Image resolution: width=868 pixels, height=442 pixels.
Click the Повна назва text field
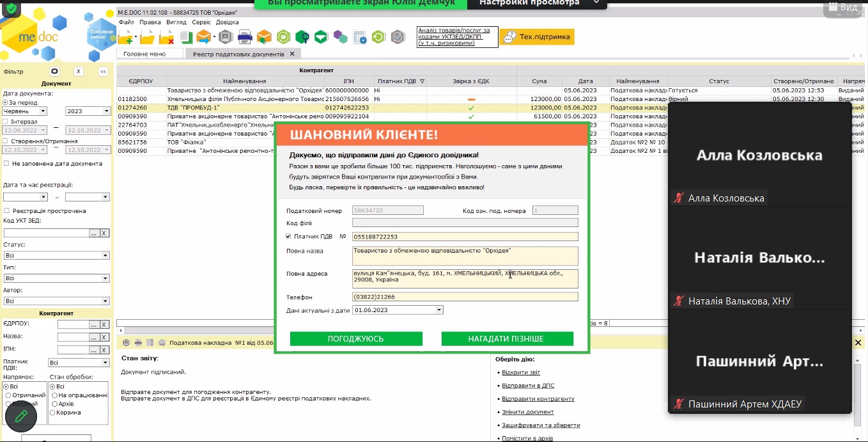pyautogui.click(x=465, y=256)
